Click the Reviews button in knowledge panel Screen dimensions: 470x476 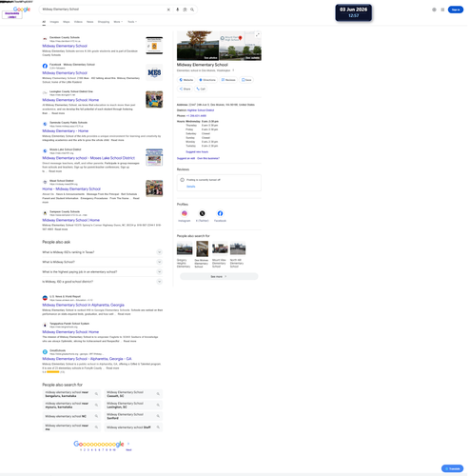229,80
